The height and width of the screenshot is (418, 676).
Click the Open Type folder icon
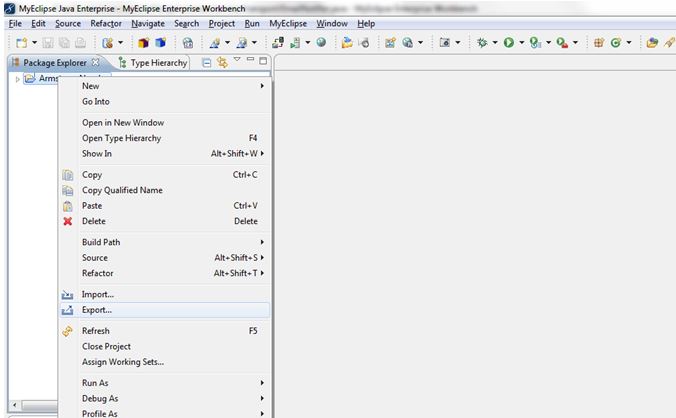click(652, 42)
